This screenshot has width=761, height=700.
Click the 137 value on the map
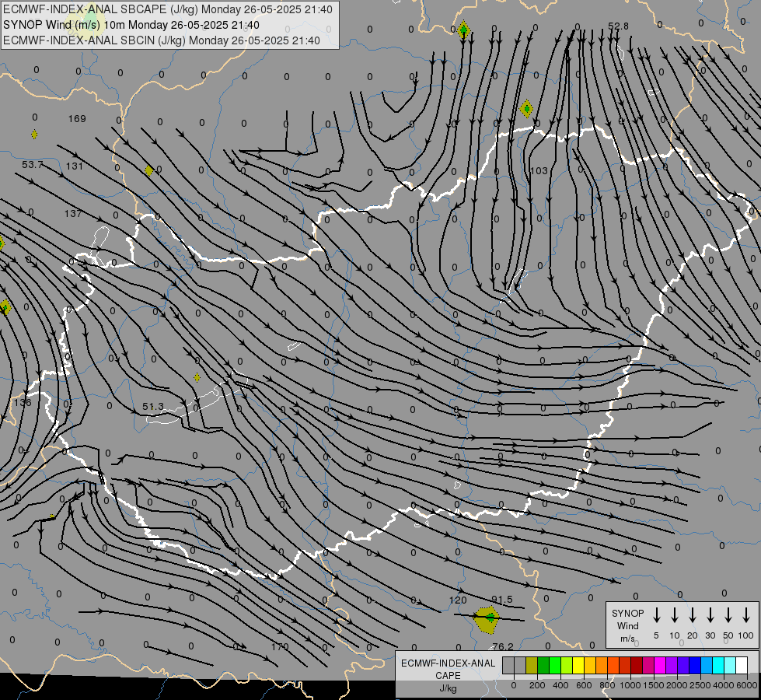click(73, 213)
